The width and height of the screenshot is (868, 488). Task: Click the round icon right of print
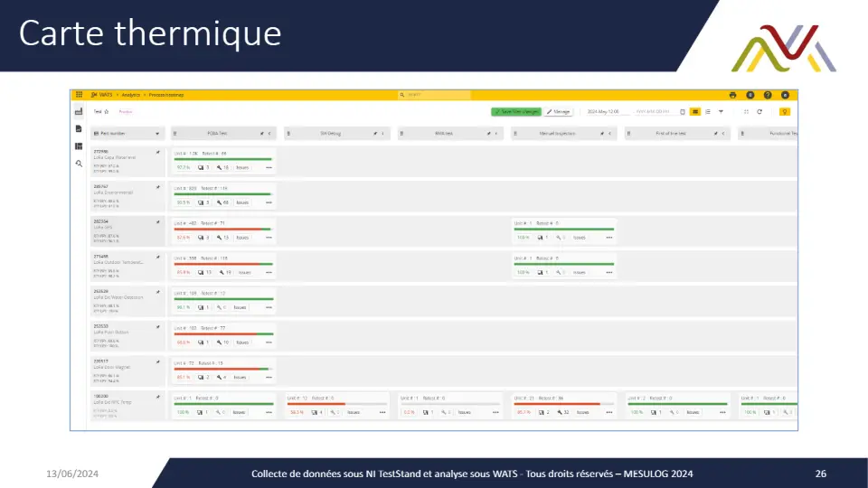(x=750, y=95)
